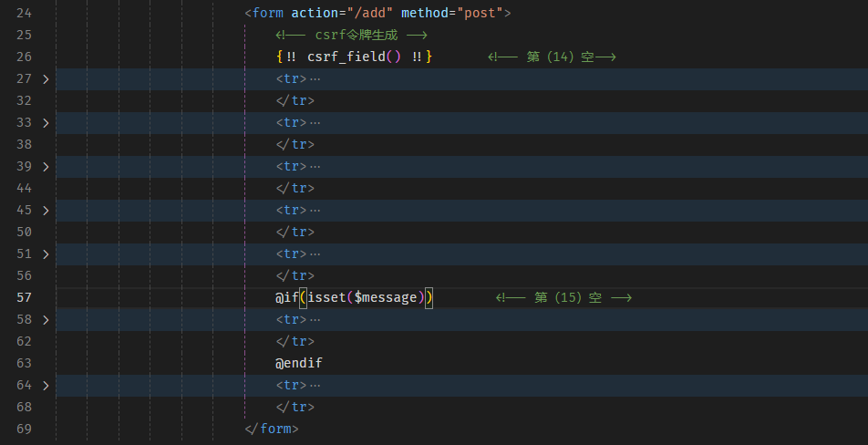Click the folded ellipsis on line 27

315,79
